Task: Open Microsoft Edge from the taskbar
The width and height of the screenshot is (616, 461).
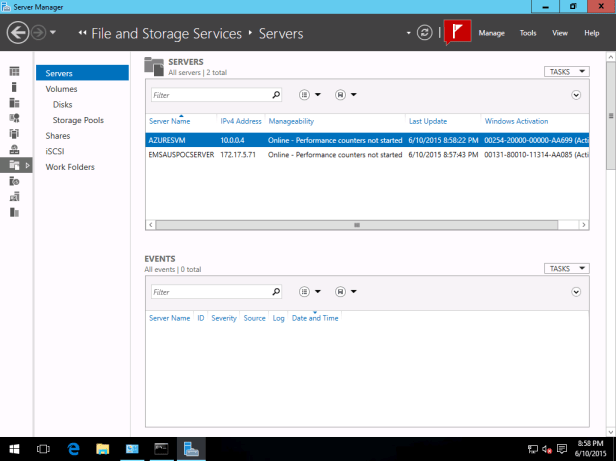Action: (x=73, y=449)
